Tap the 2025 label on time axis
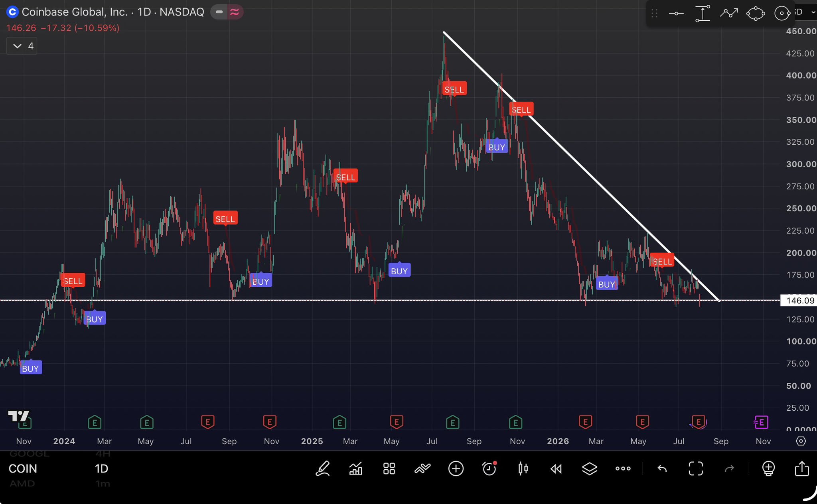This screenshot has height=504, width=817. pyautogui.click(x=312, y=441)
